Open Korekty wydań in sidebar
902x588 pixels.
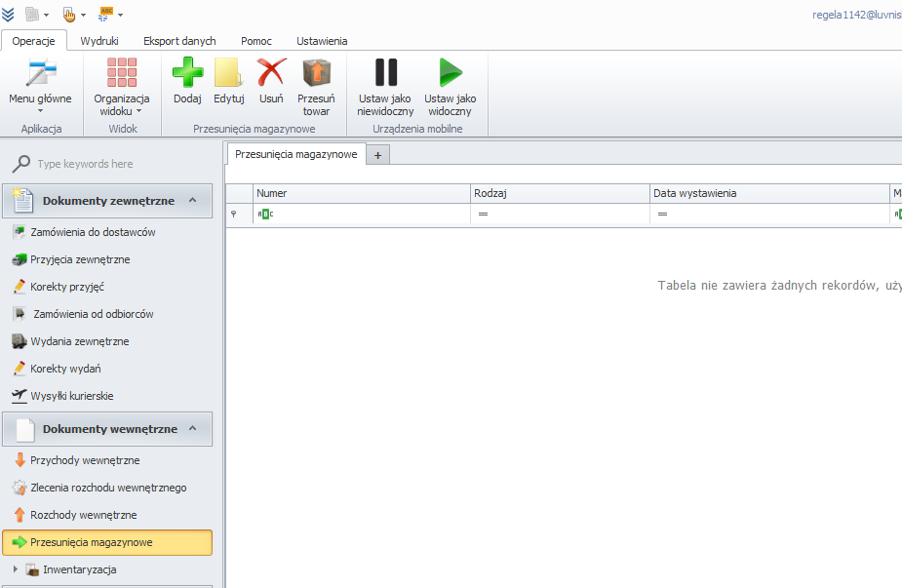click(x=65, y=369)
